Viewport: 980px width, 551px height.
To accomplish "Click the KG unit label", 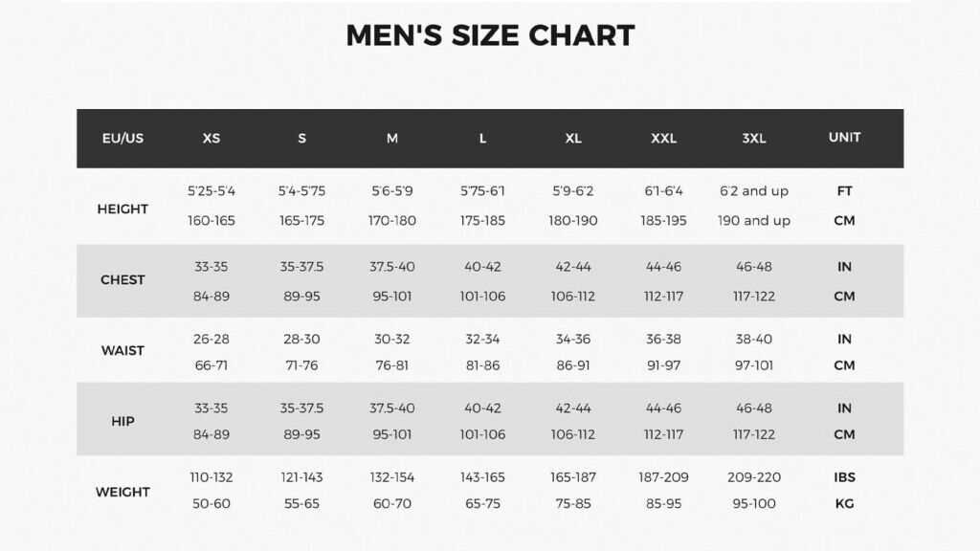I will click(x=844, y=504).
